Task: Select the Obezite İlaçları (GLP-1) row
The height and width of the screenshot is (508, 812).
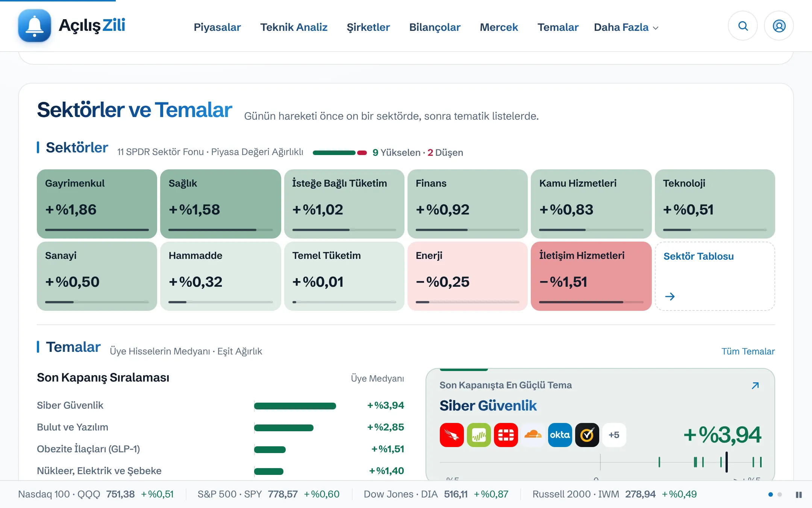Action: [x=221, y=449]
